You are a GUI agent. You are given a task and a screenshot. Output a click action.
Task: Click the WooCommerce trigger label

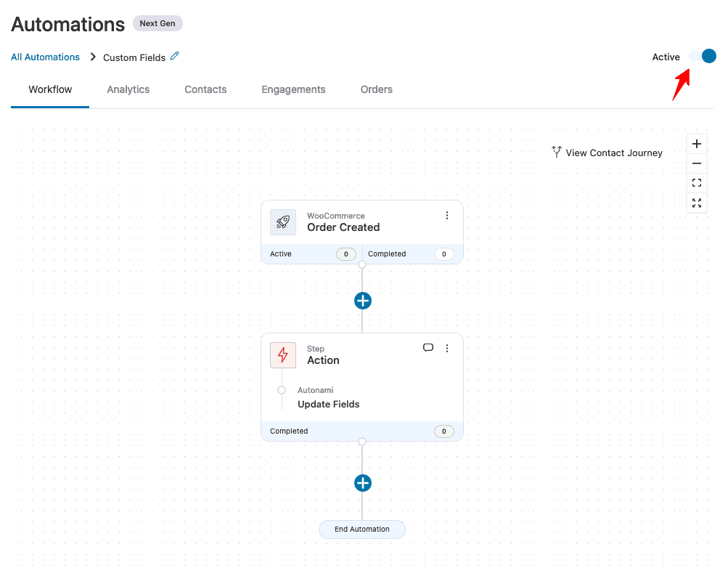tap(335, 216)
